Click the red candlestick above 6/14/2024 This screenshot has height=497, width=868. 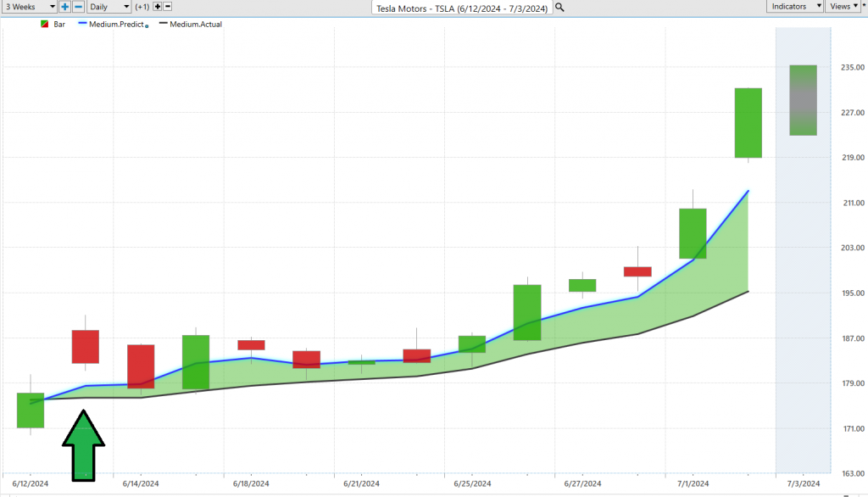(141, 366)
